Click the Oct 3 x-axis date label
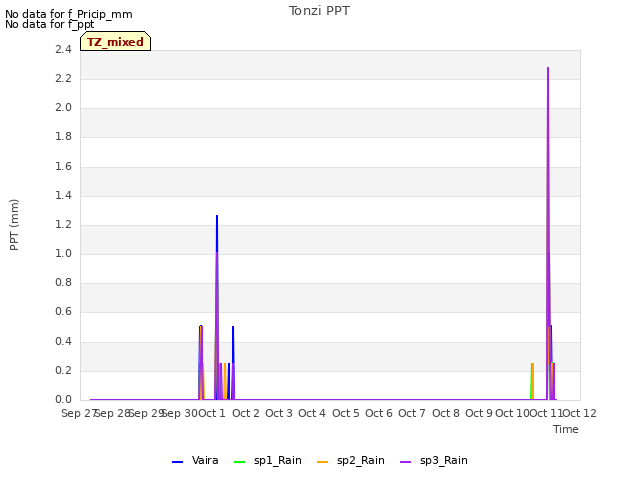The height and width of the screenshot is (480, 640). coord(279,413)
